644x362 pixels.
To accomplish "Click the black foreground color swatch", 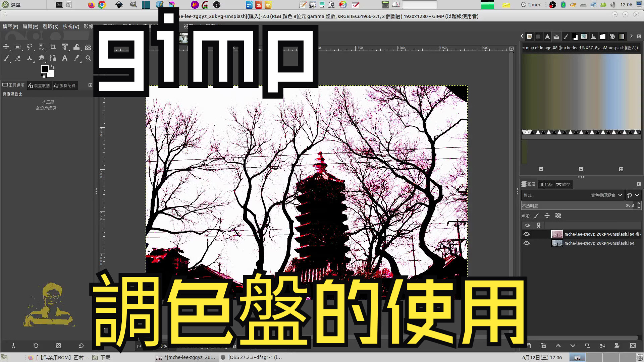I will pyautogui.click(x=44, y=69).
